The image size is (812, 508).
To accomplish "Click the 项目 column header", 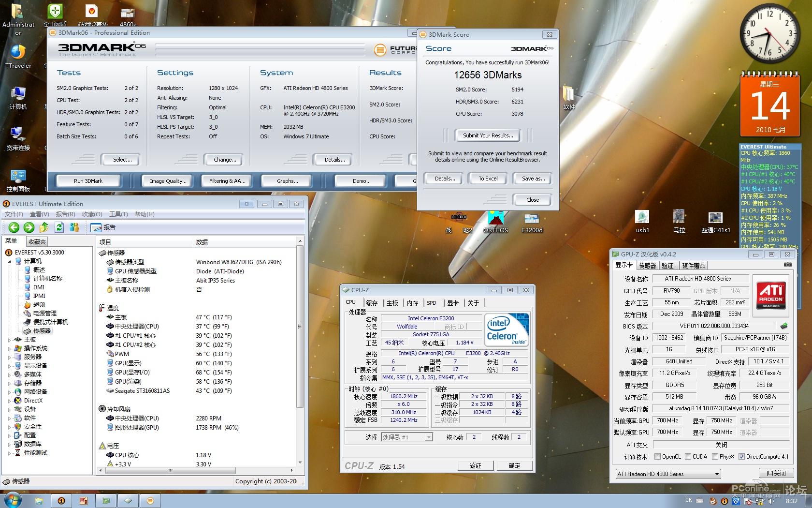I will pos(145,242).
